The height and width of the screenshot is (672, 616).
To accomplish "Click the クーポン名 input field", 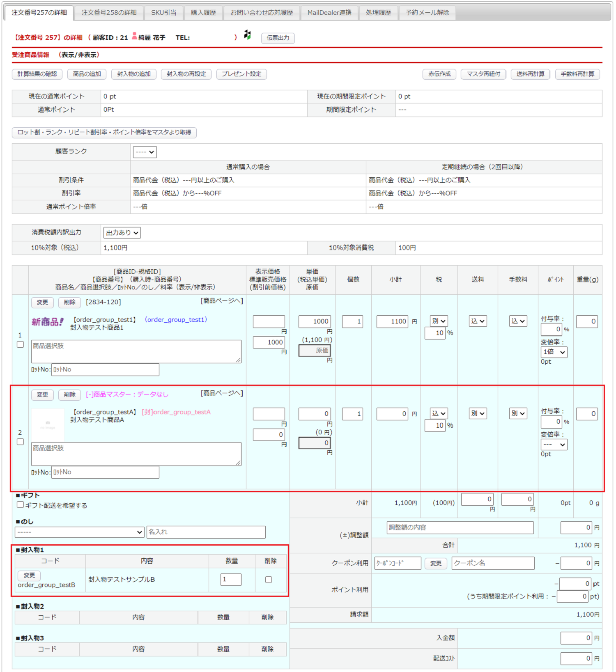I will (x=493, y=563).
